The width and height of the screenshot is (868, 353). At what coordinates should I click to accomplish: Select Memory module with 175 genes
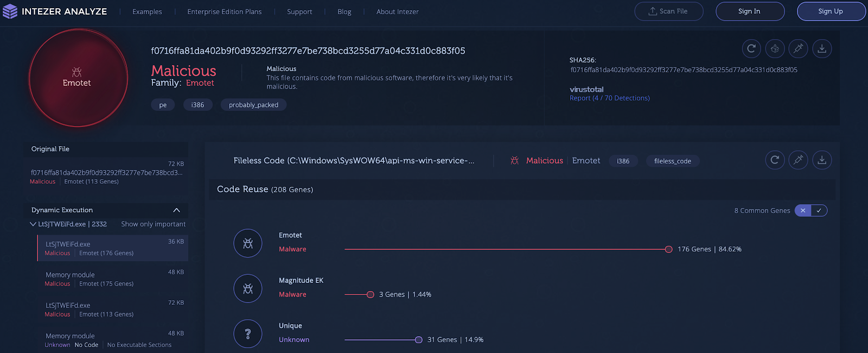point(113,279)
